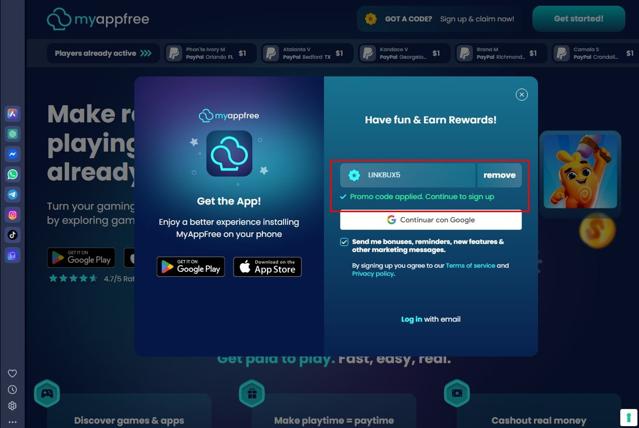The height and width of the screenshot is (428, 639).
Task: Click the Cashout real money card title
Action: coord(539,420)
